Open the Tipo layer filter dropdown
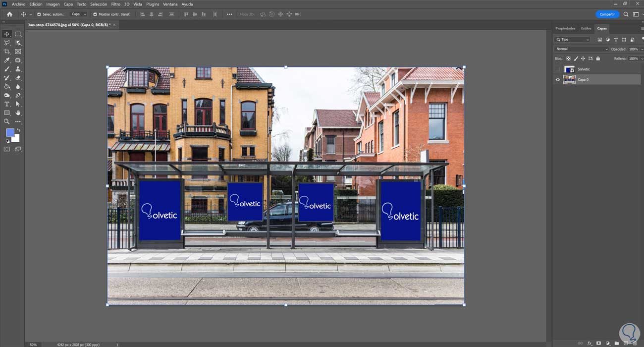644x347 pixels. point(573,40)
